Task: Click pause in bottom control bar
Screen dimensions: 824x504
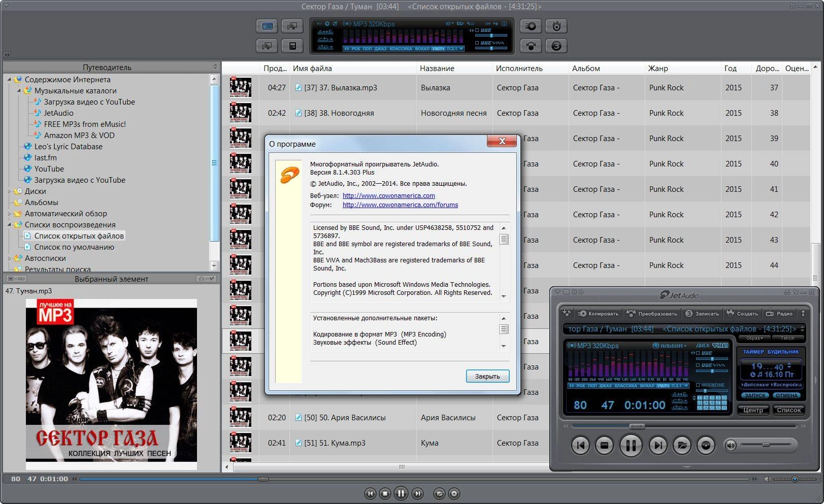Action: click(401, 493)
